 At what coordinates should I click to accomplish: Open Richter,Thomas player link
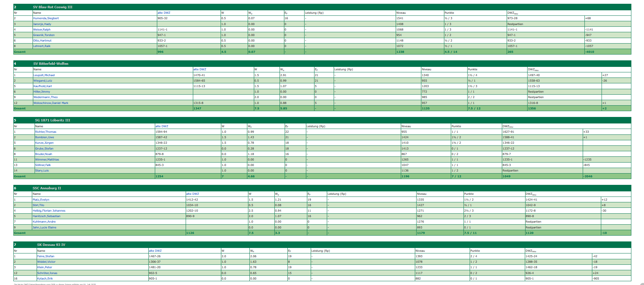click(x=46, y=132)
